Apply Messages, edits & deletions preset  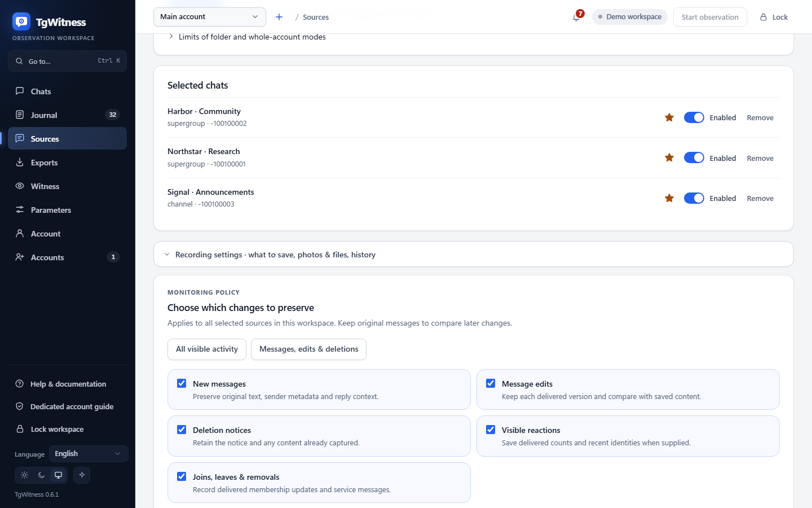308,349
